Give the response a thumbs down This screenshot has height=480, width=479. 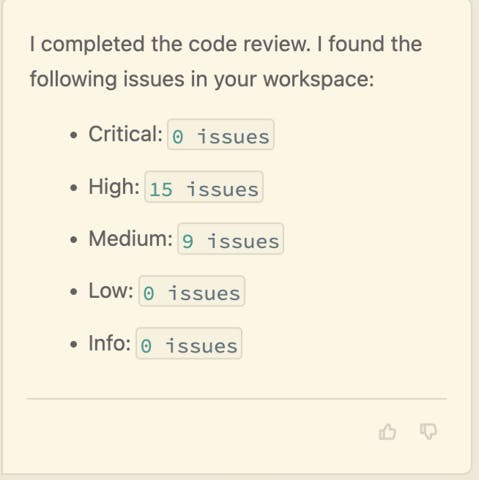428,432
